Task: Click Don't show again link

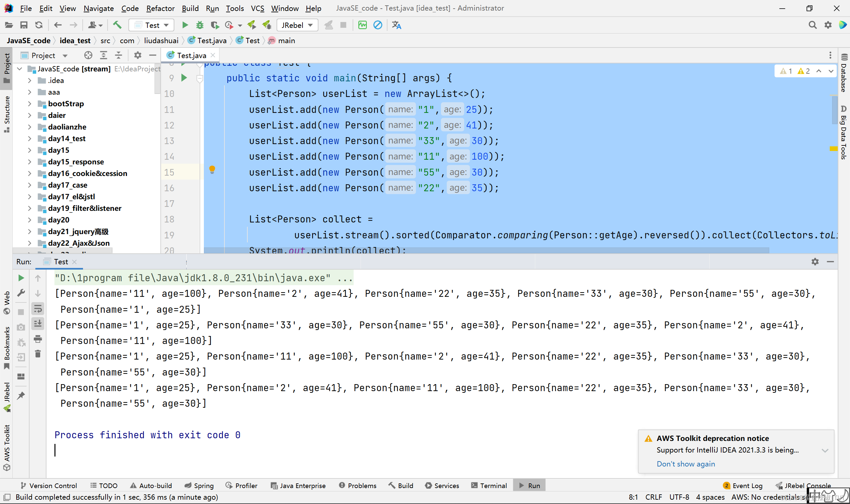Action: tap(686, 464)
